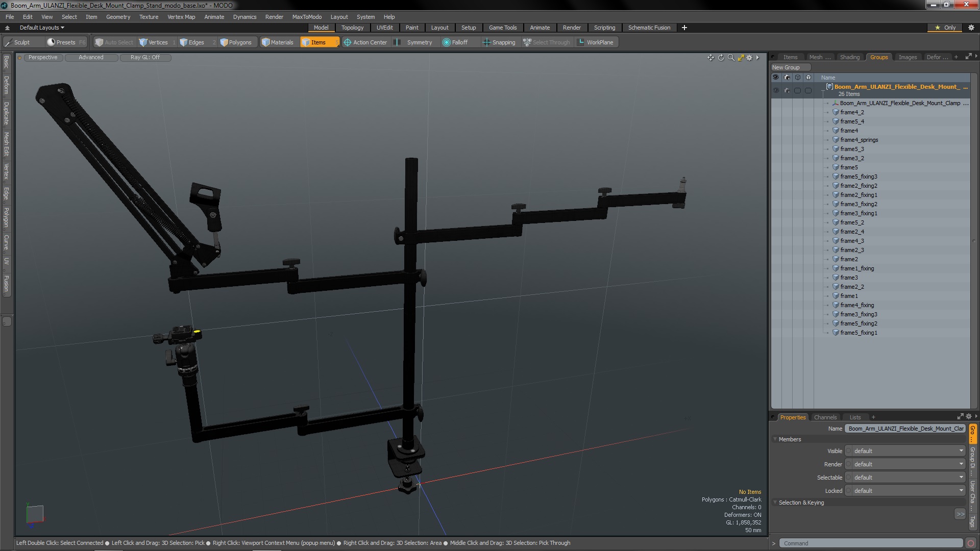
Task: Add a new layout tab with plus
Action: tap(684, 28)
